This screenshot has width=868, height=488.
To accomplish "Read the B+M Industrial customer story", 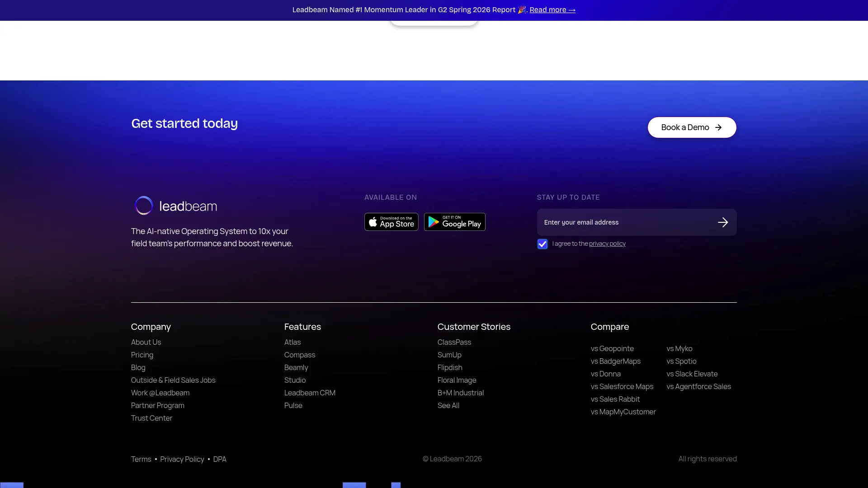I will tap(461, 393).
